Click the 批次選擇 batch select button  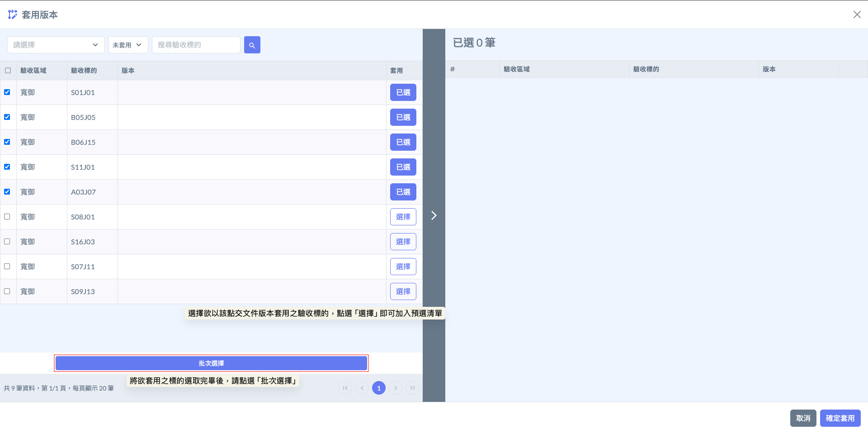[x=211, y=363]
